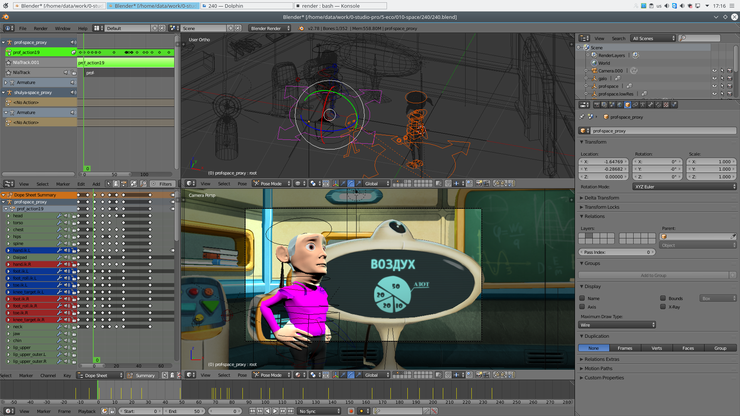Toggle visibility eye for Camera.000 in outliner
This screenshot has height=416, width=740.
[715, 71]
